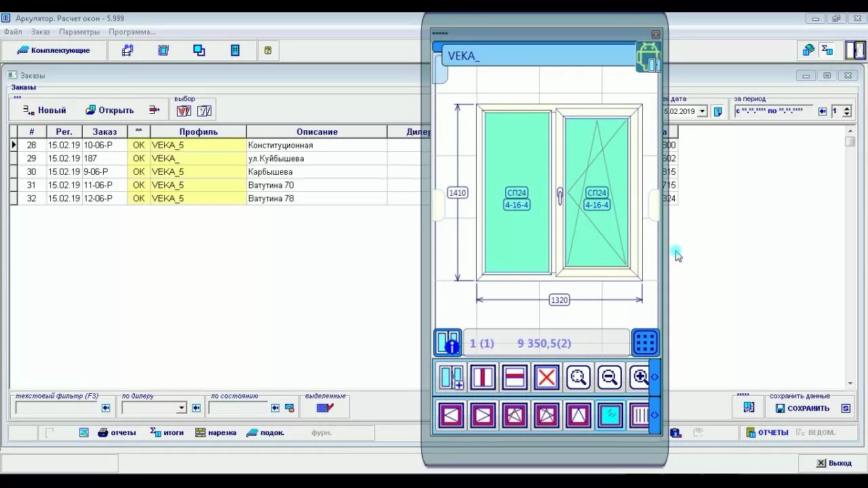Open the Параметры menu

pyautogui.click(x=79, y=32)
